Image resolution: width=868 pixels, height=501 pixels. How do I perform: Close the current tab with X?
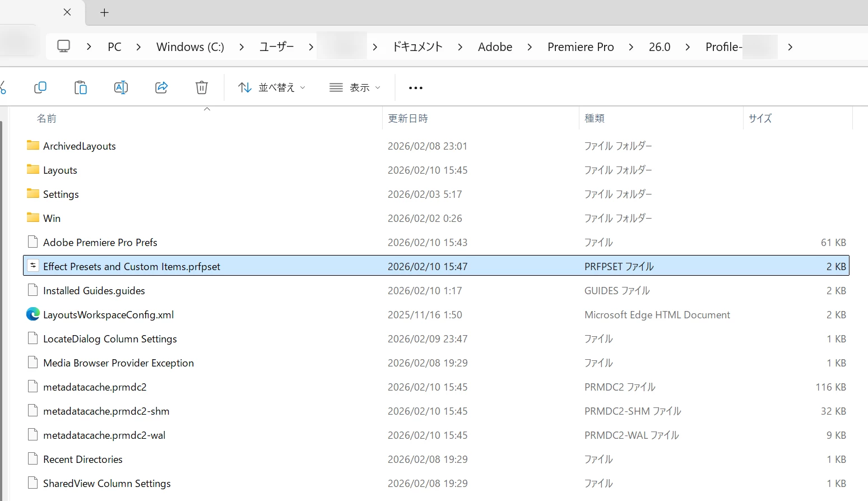coord(67,12)
